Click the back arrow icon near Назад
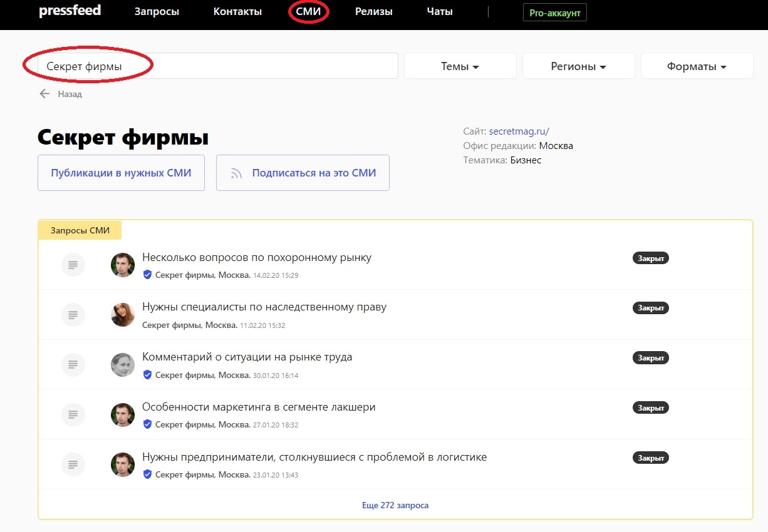The width and height of the screenshot is (768, 532). click(x=44, y=94)
